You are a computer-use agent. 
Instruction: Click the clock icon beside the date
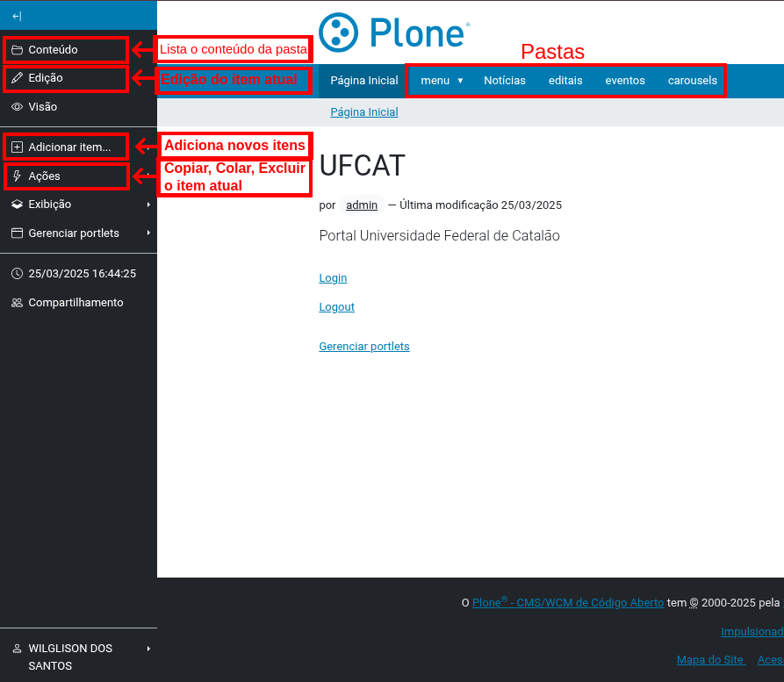(17, 274)
